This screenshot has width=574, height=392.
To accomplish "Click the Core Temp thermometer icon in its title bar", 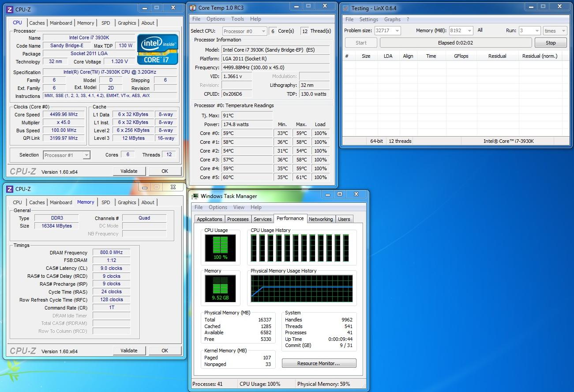I will [x=193, y=7].
